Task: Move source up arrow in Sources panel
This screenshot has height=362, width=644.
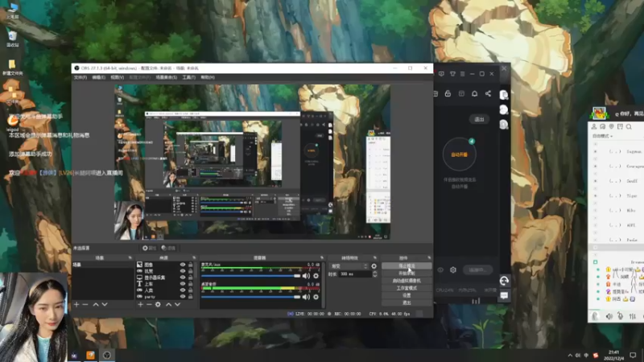Action: [169, 305]
